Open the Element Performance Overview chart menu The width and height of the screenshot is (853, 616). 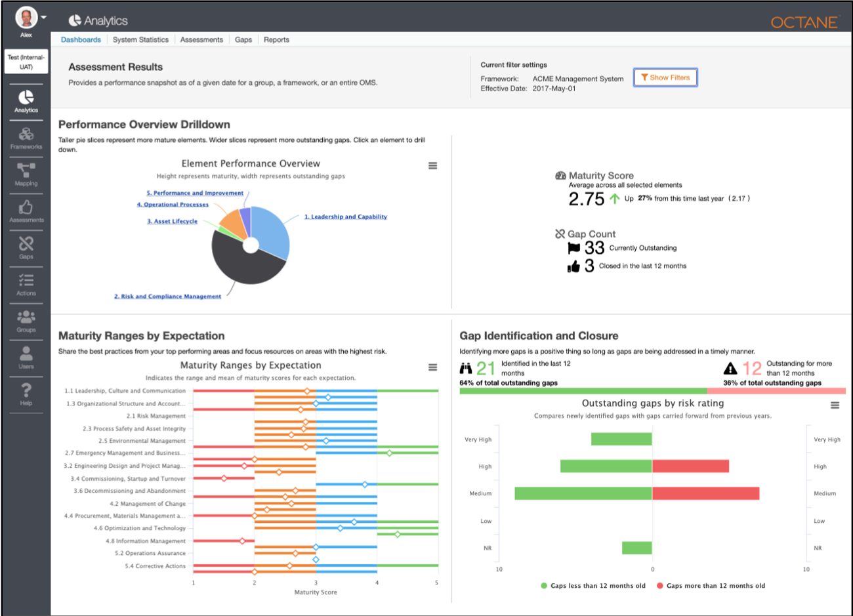click(x=432, y=165)
